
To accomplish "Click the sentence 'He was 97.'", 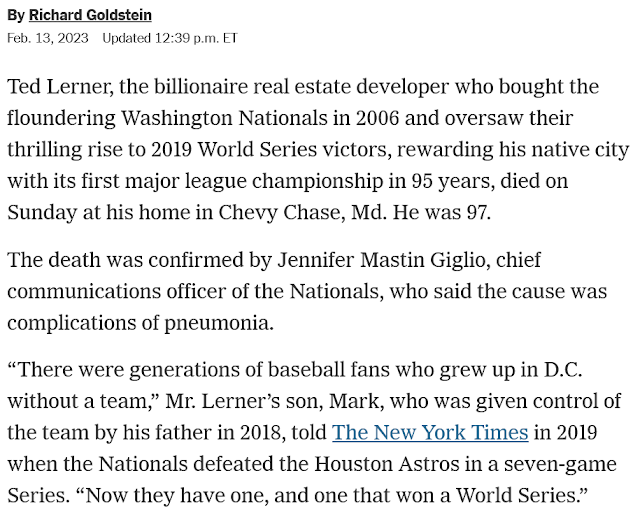I will coord(442,213).
